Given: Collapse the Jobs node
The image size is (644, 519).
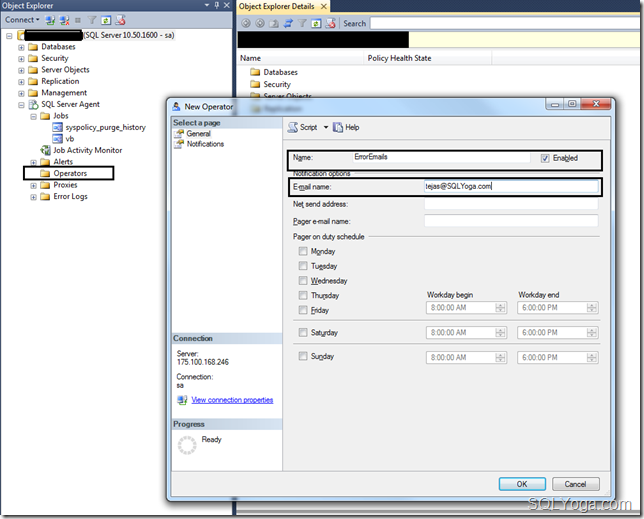Looking at the screenshot, I should [x=33, y=116].
